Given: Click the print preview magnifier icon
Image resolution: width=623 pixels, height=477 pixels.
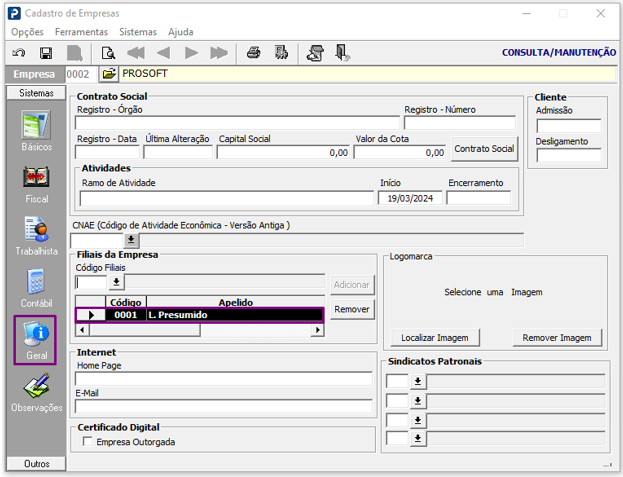Looking at the screenshot, I should 108,52.
